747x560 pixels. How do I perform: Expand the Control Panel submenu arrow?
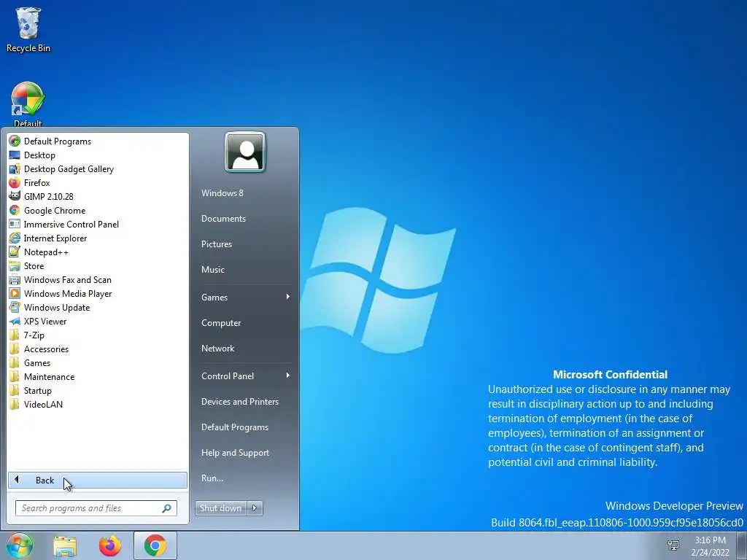coord(287,376)
